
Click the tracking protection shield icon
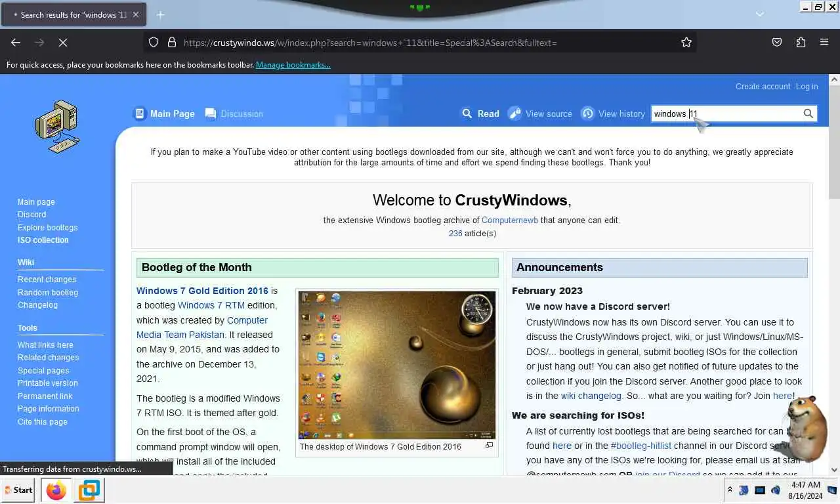(x=154, y=42)
